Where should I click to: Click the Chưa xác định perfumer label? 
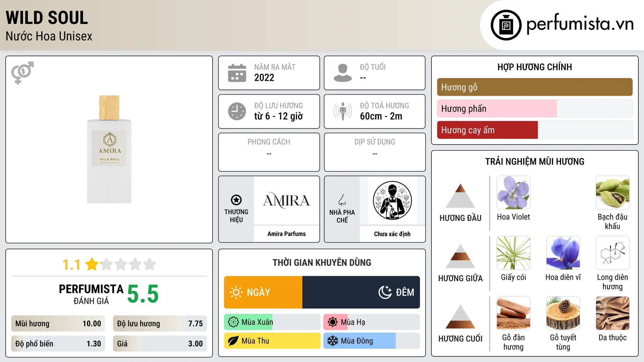point(392,234)
